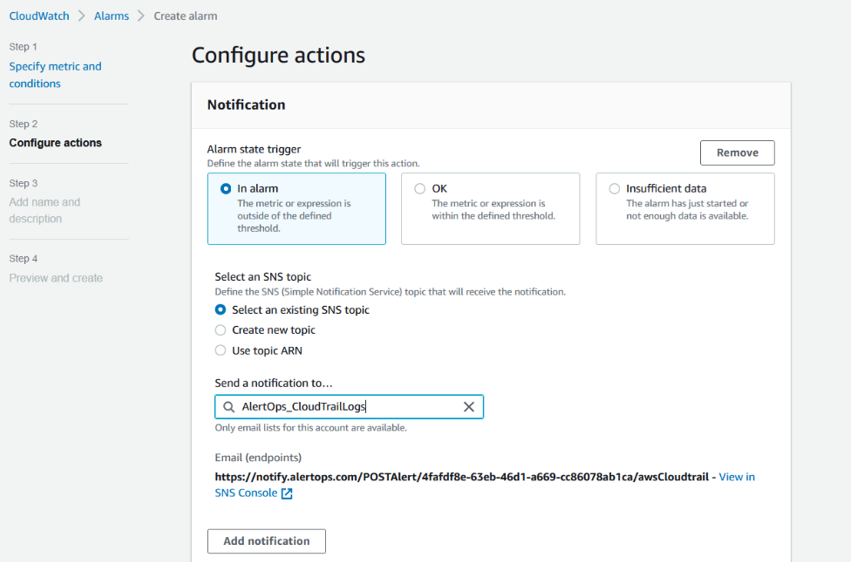Select 'Select an existing SNS topic' option
The width and height of the screenshot is (851, 562).
tap(221, 310)
